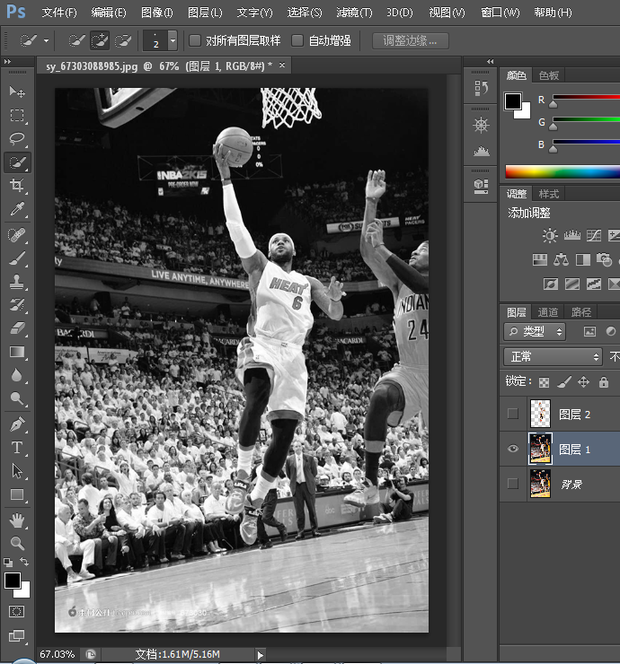
Task: Select the Brush tool
Action: [17, 258]
